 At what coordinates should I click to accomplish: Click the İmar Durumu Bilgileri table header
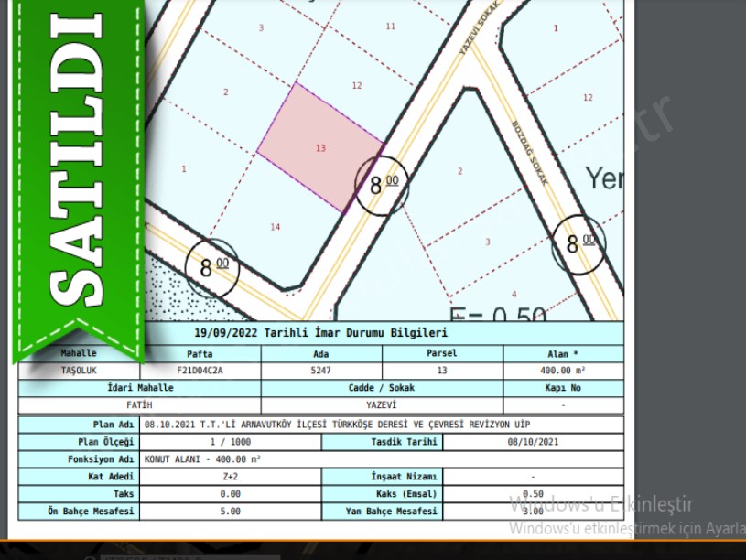pyautogui.click(x=321, y=333)
